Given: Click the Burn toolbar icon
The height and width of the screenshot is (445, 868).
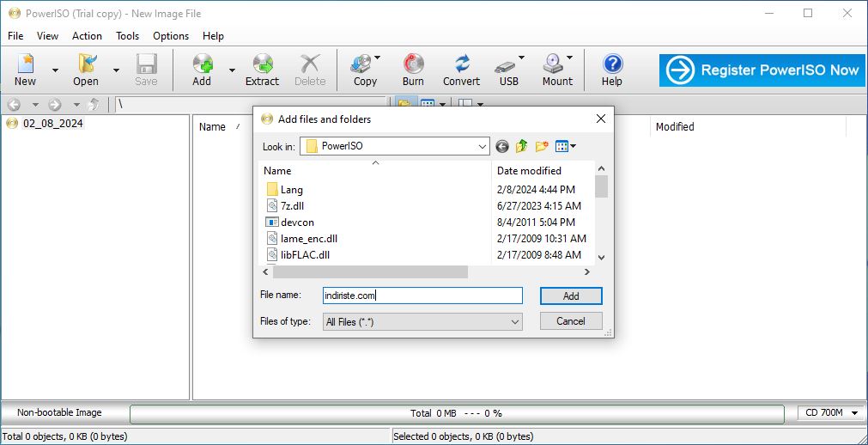Looking at the screenshot, I should pos(413,70).
